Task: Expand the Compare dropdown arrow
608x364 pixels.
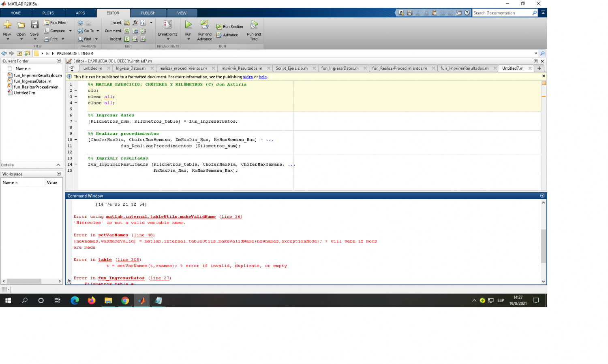Action: click(x=70, y=31)
